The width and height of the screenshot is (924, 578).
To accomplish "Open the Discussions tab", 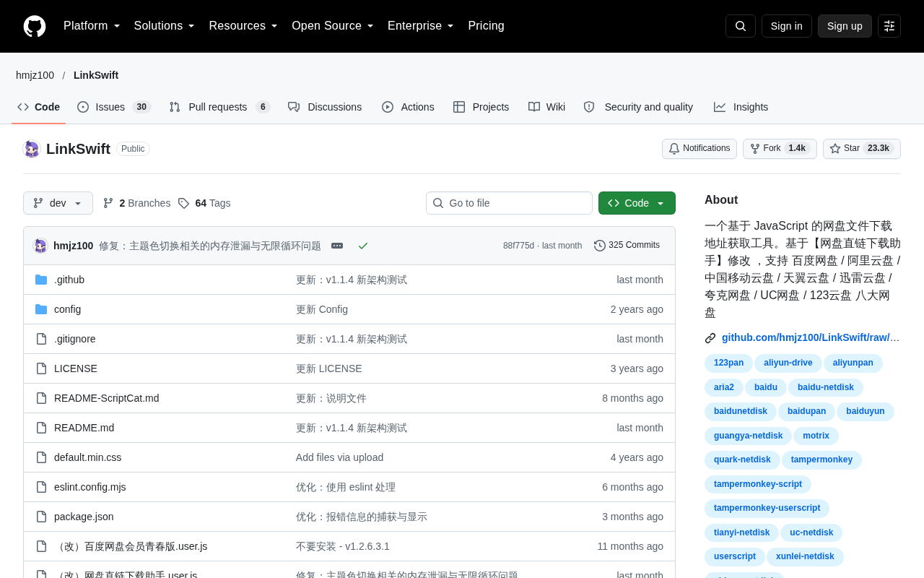I will [x=325, y=107].
